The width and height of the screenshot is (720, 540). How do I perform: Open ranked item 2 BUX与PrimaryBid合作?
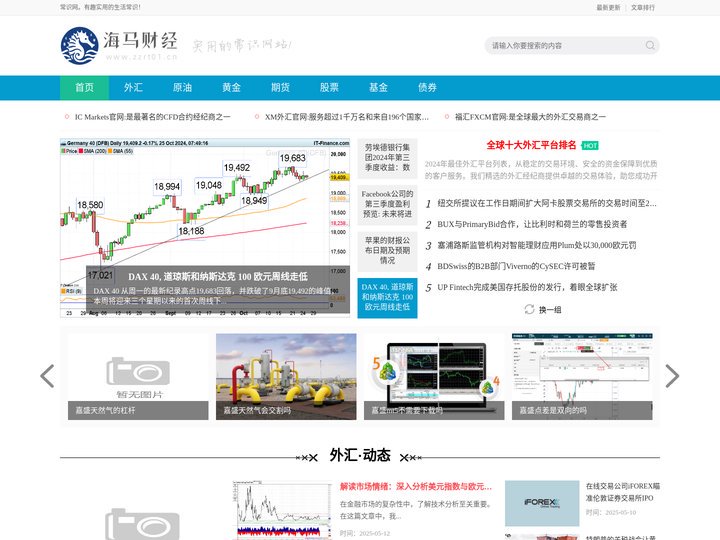[x=532, y=224]
